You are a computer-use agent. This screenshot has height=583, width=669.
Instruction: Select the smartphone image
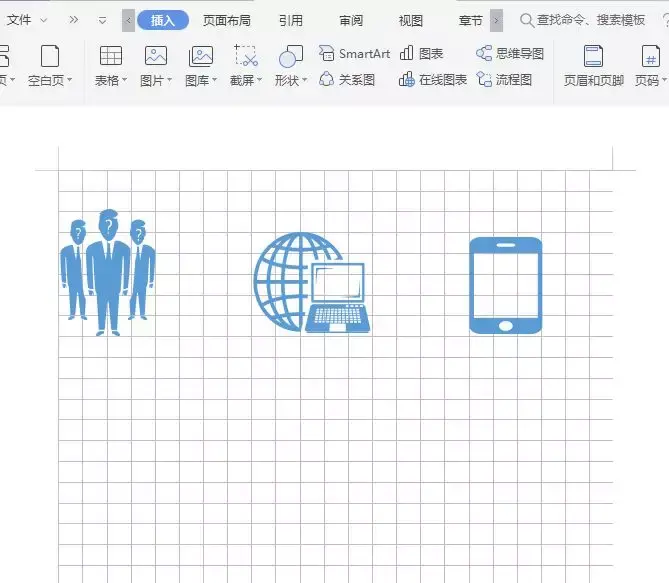(506, 285)
